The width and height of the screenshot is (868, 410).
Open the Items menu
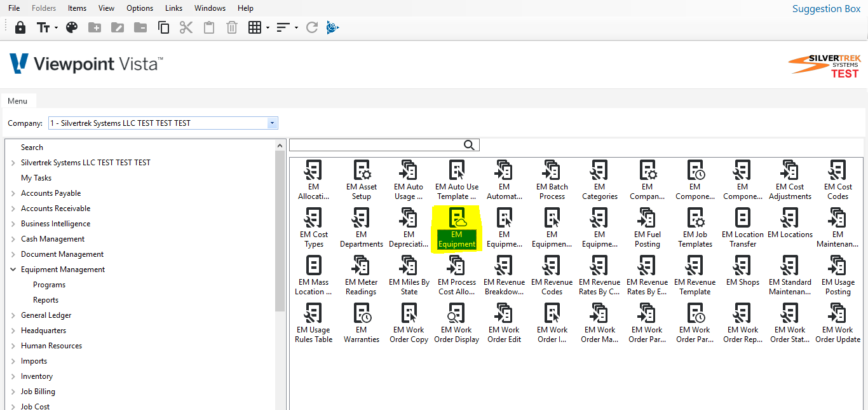77,8
